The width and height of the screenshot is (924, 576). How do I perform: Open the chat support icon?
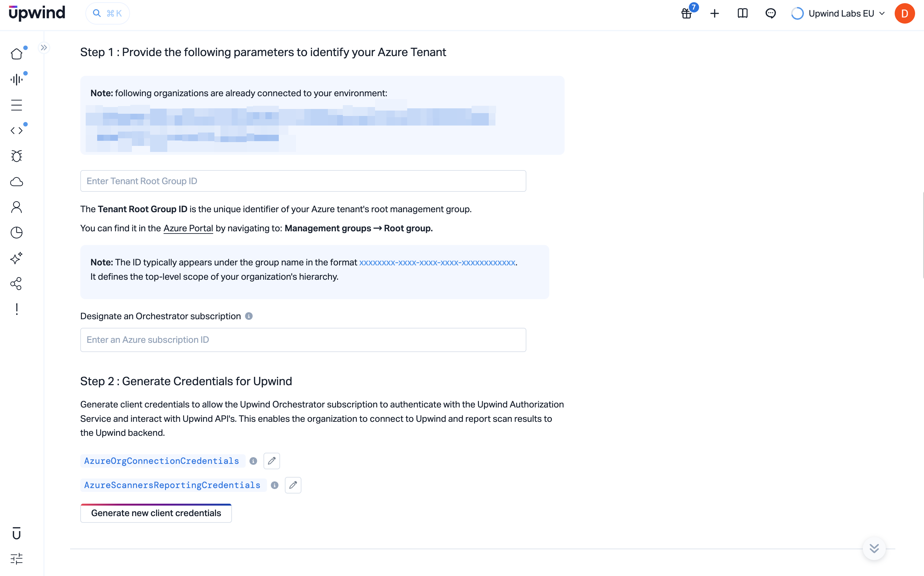pos(770,14)
